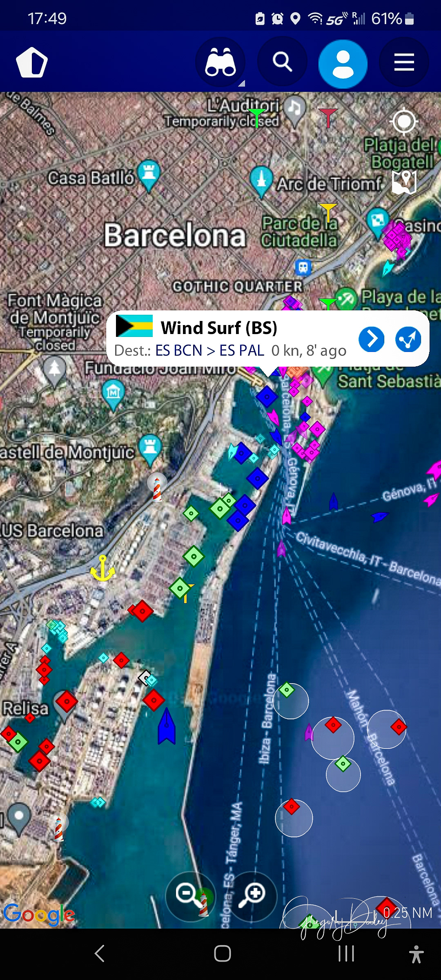Open the hamburger main menu

click(404, 62)
